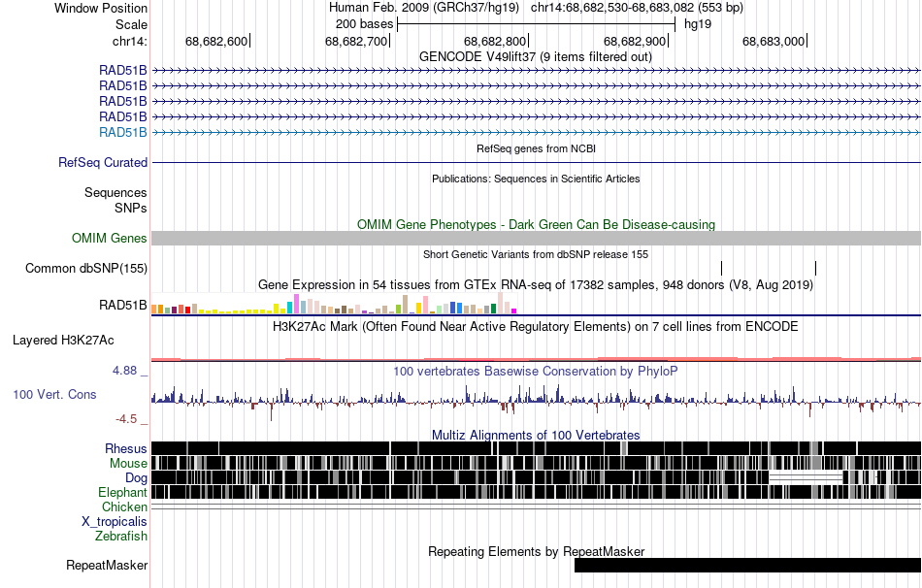
Task: Click the chr14:68,682,530-68,683,082 (553 bp) position text
Action: (637, 8)
